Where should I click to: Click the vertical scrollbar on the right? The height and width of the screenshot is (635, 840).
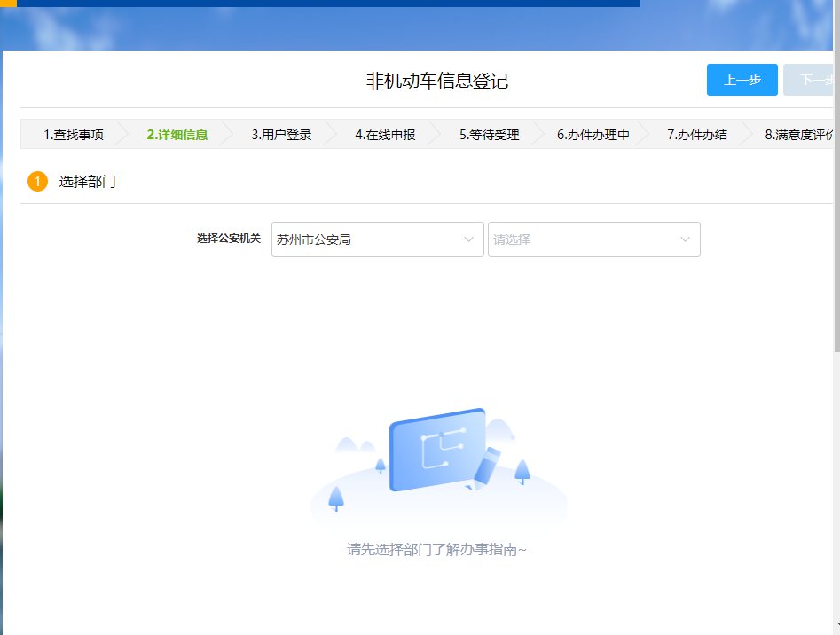(x=836, y=222)
